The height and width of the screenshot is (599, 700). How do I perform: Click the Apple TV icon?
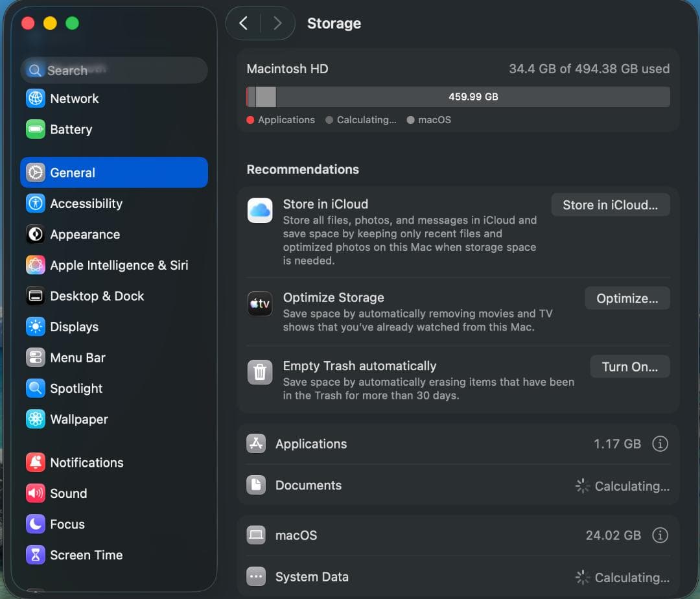click(x=260, y=303)
